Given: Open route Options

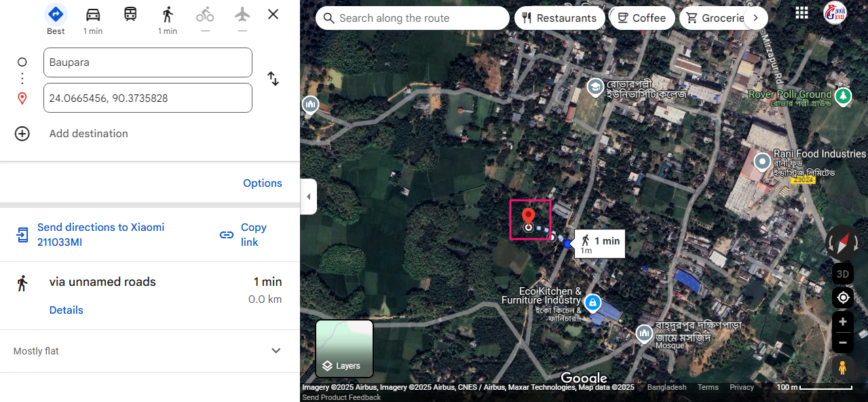Looking at the screenshot, I should [263, 183].
